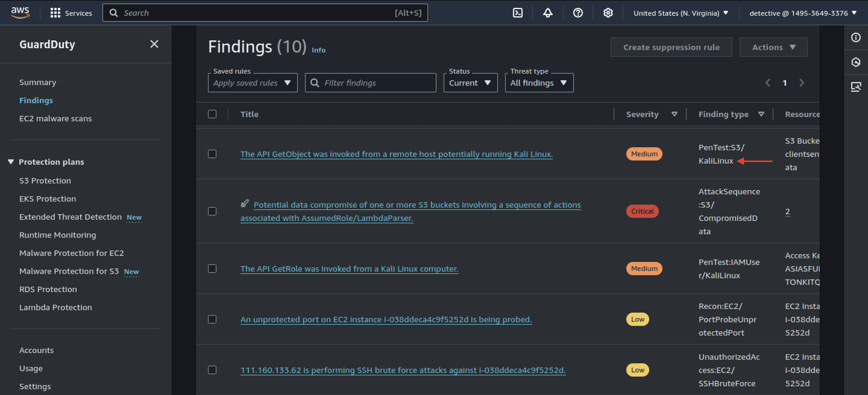The image size is (868, 395).
Task: Open the unprotected port probed finding
Action: pos(386,320)
